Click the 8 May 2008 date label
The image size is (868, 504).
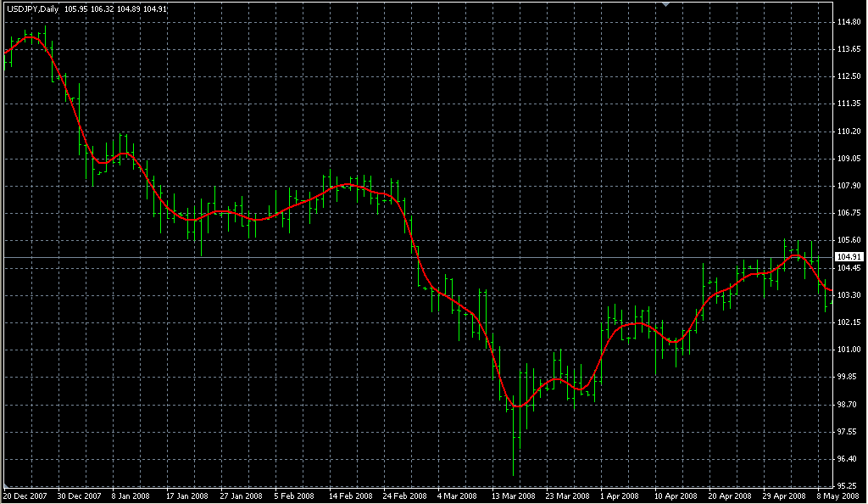pos(836,496)
